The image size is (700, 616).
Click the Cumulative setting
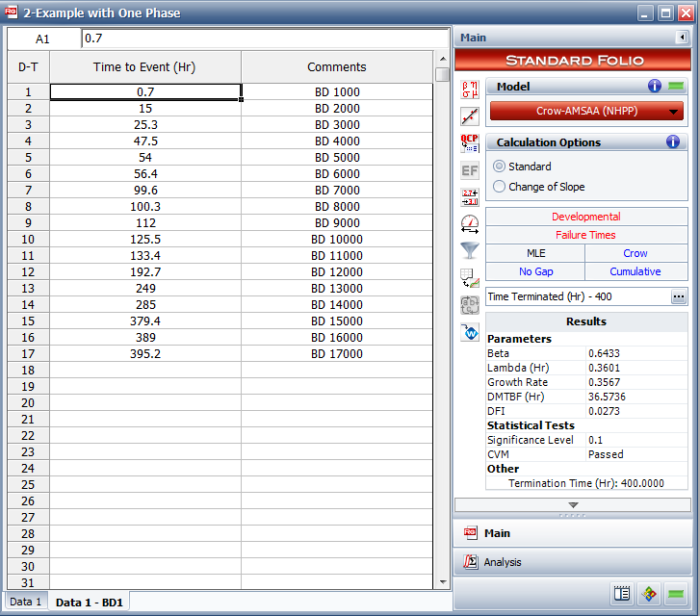coord(635,271)
